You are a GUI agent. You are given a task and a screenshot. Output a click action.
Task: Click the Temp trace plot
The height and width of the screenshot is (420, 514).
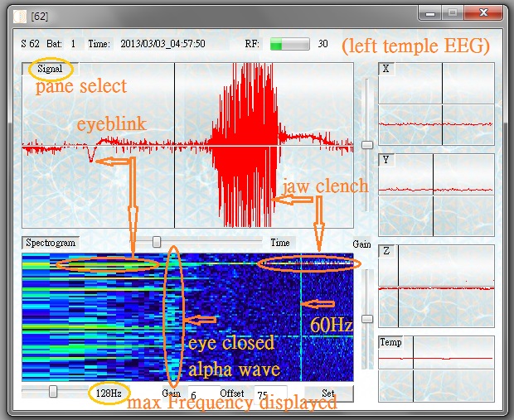[436, 369]
